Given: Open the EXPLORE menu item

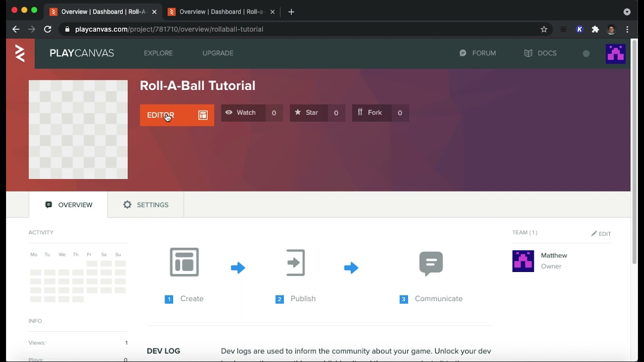Looking at the screenshot, I should tap(158, 53).
